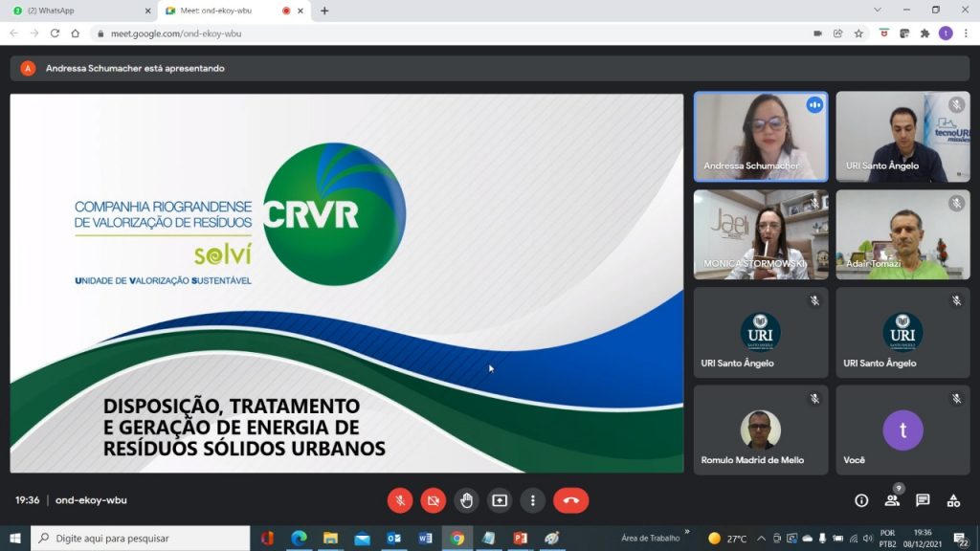Open the Chrome three-dot menu
Image resolution: width=980 pixels, height=551 pixels.
point(966,33)
